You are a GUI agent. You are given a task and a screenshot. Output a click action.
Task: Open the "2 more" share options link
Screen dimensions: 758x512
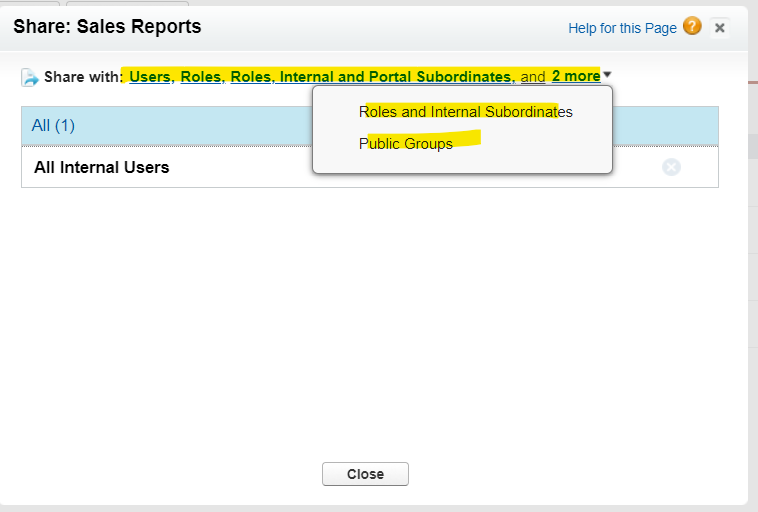click(x=575, y=76)
